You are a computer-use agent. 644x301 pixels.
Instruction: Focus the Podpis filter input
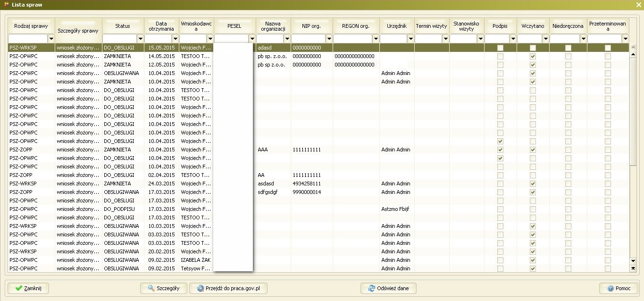coord(497,39)
